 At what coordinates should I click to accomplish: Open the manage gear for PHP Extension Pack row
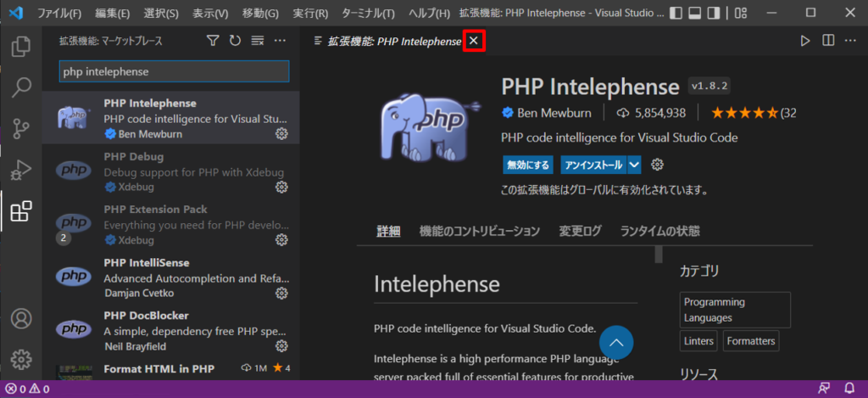coord(281,239)
